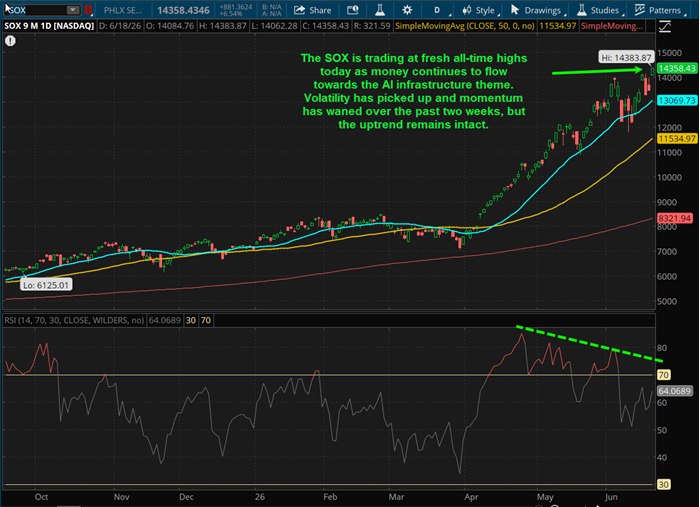Click the SOX 9 M 1D [NASDAQ] label
Screen dimensions: 700x507
(49, 26)
